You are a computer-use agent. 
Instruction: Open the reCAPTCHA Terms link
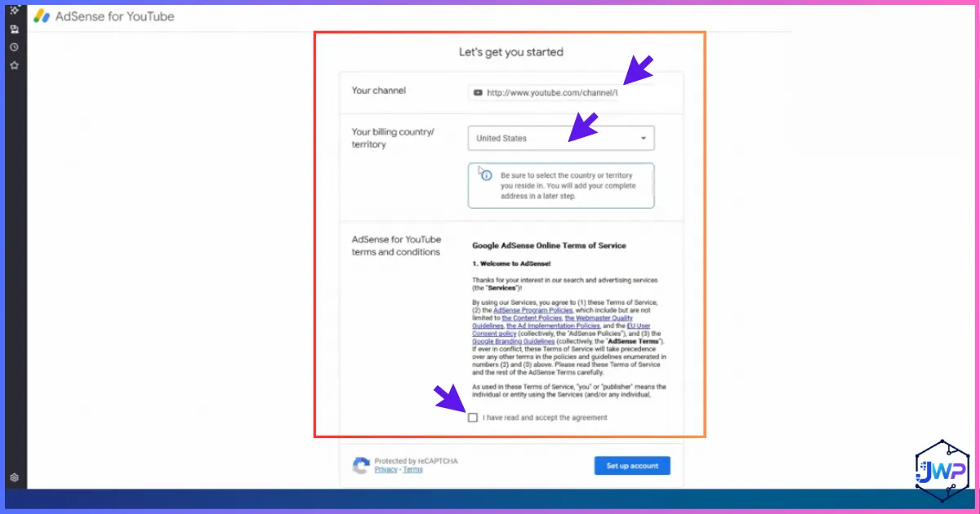[x=413, y=470]
